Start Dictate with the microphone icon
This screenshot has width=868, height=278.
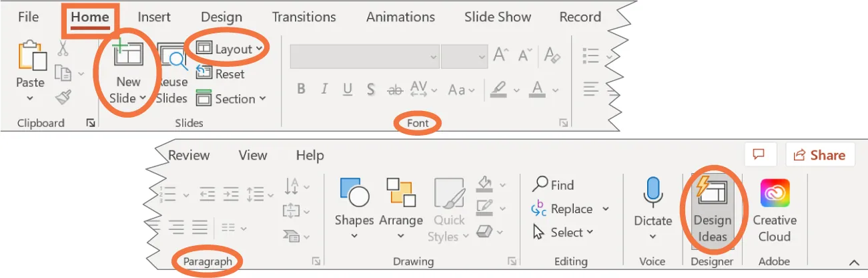click(653, 194)
